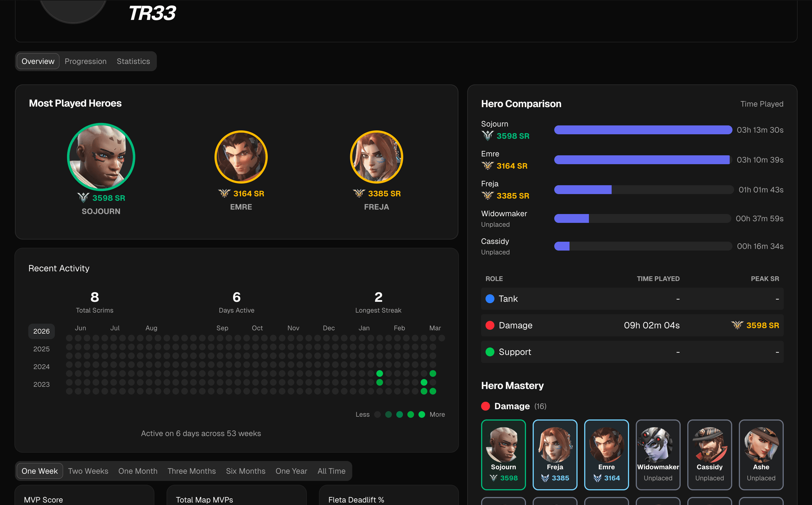Click the Emre portrait under Most Played Heroes
This screenshot has height=505, width=812.
pos(241,157)
